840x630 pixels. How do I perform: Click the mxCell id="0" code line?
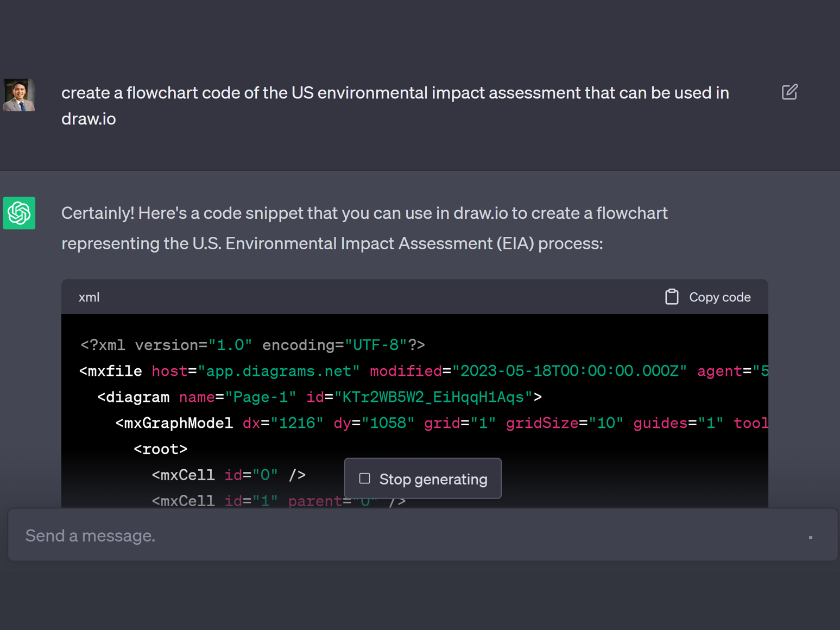pyautogui.click(x=228, y=475)
